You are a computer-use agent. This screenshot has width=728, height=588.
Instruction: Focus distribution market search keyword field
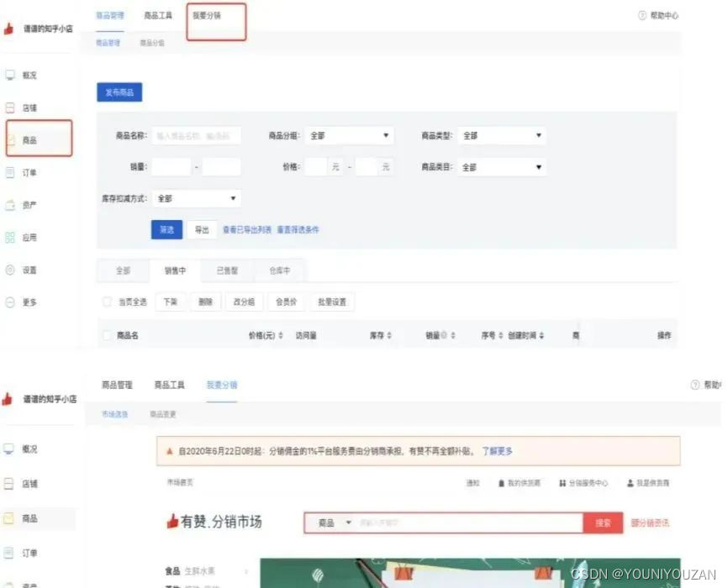pyautogui.click(x=469, y=523)
